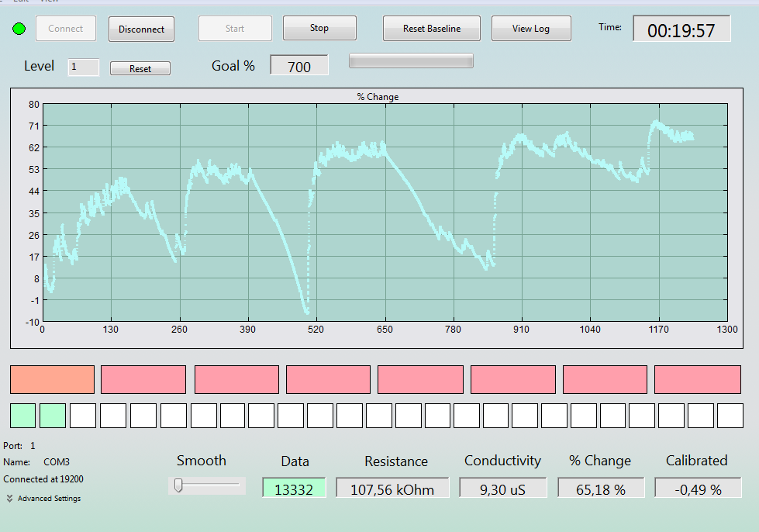Click the x-axis tick label 1300
759x532 pixels.
(727, 330)
